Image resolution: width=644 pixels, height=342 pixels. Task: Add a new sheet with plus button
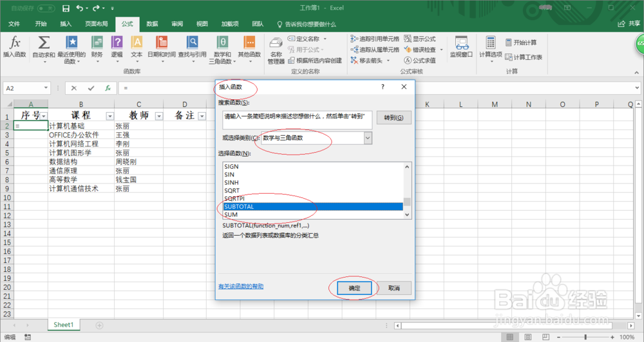click(99, 325)
